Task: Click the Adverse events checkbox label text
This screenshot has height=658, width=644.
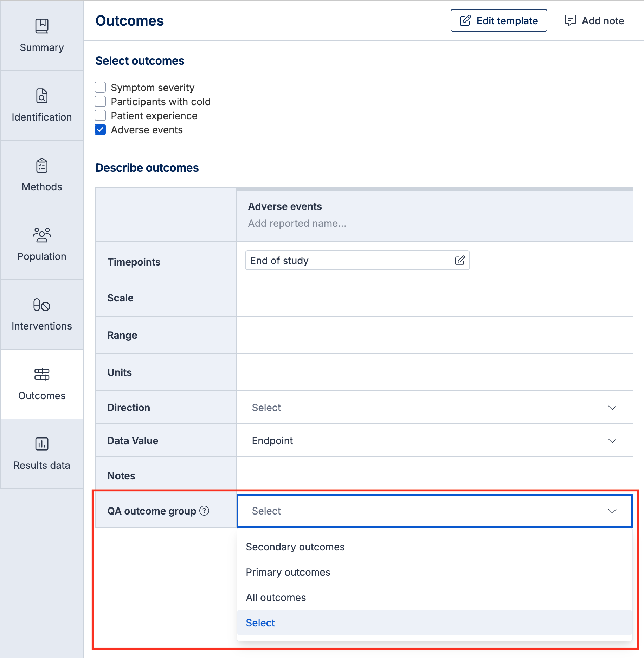Action: 147,130
